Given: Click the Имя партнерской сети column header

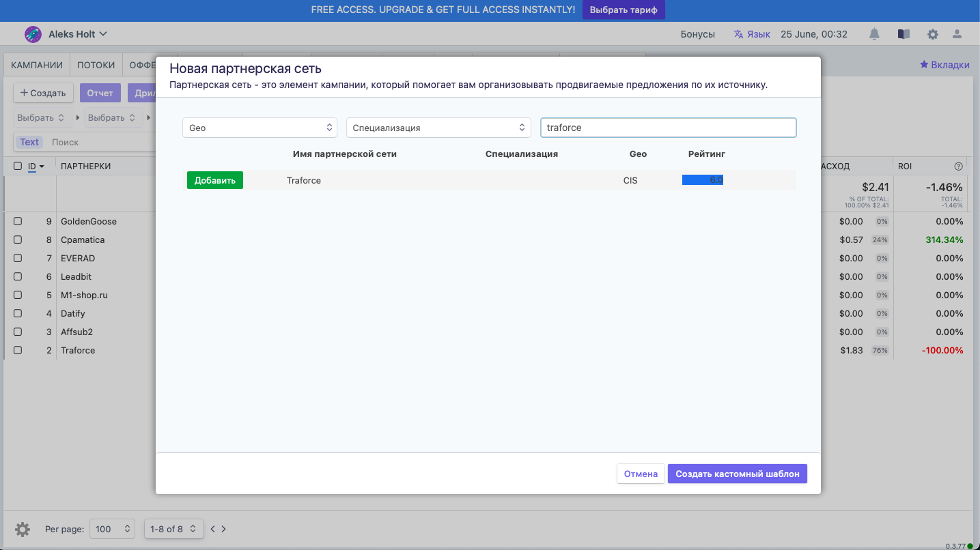Looking at the screenshot, I should (345, 154).
